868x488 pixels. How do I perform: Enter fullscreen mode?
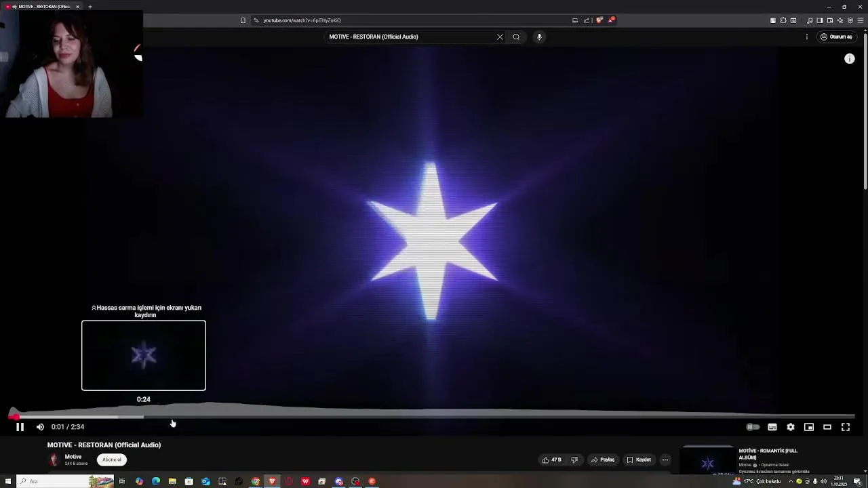coord(846,427)
